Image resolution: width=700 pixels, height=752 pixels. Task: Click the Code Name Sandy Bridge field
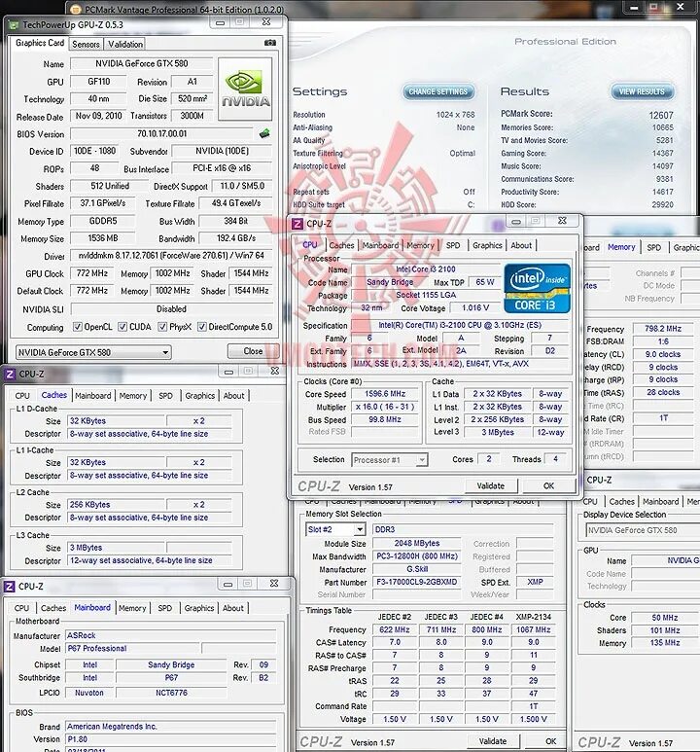click(390, 282)
